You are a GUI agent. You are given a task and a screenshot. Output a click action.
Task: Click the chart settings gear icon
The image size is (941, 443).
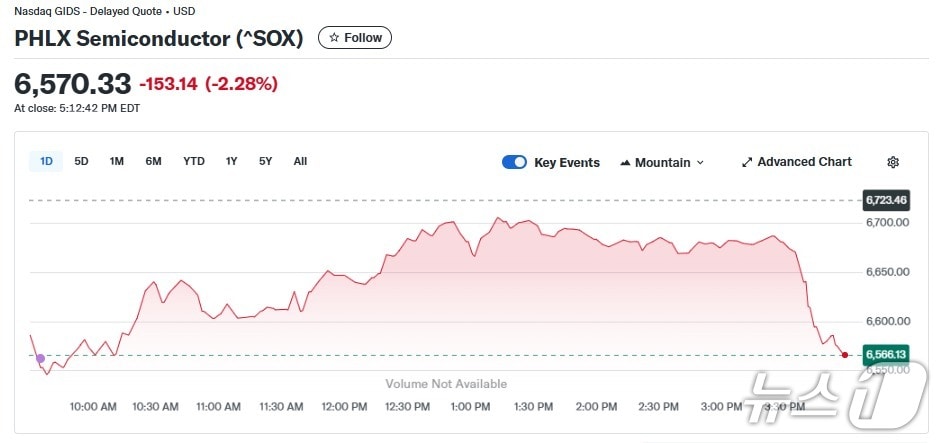pos(893,162)
